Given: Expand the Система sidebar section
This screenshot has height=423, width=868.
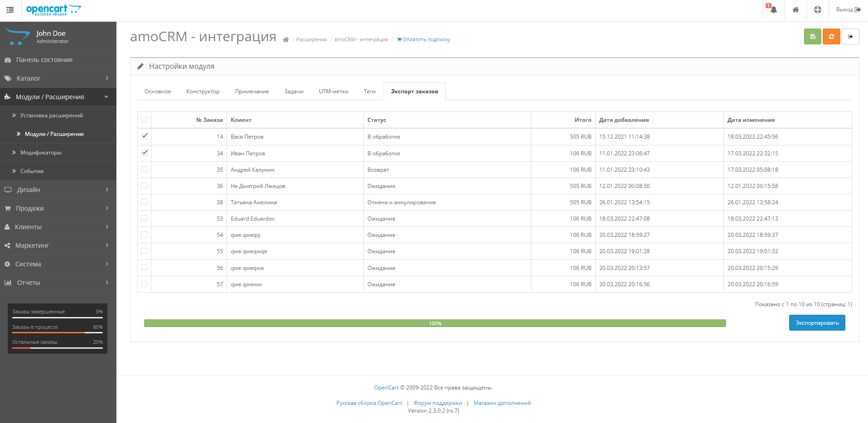Looking at the screenshot, I should [57, 264].
